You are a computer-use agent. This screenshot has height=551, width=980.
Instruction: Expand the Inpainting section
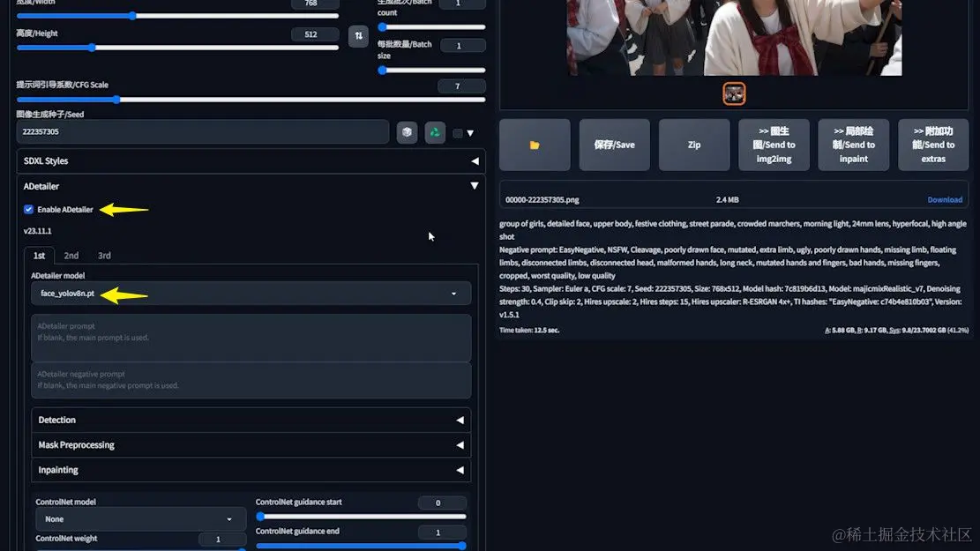click(x=251, y=470)
